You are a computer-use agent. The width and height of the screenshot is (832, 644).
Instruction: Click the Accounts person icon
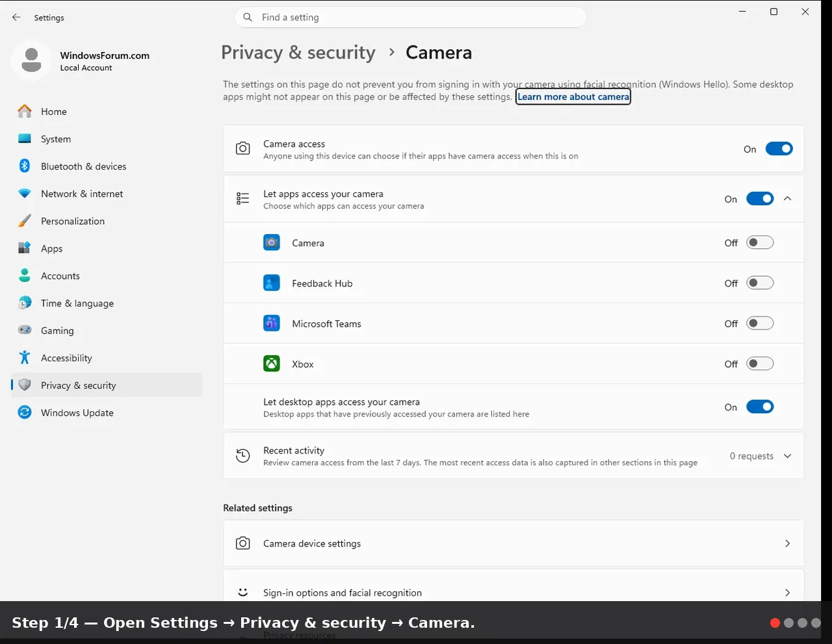click(x=25, y=276)
